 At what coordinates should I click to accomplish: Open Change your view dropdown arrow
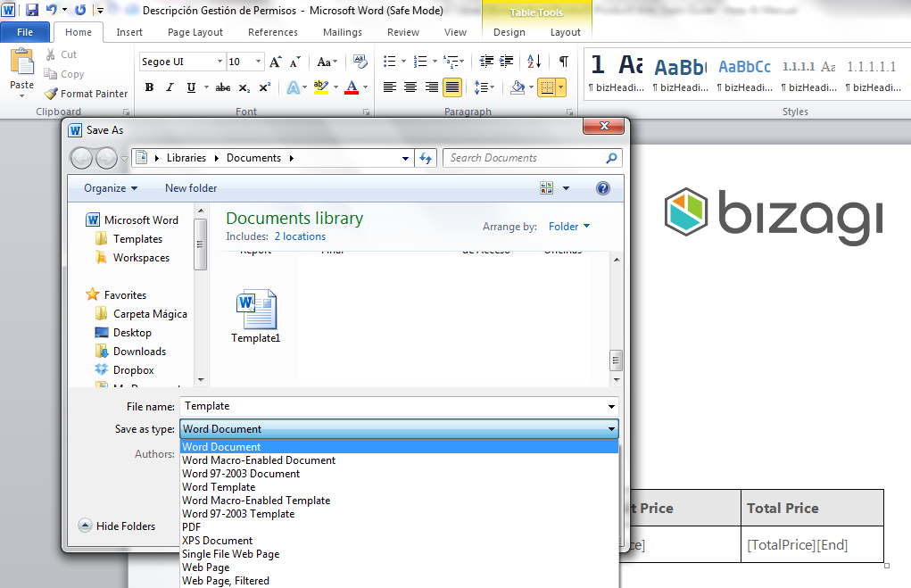pyautogui.click(x=566, y=188)
